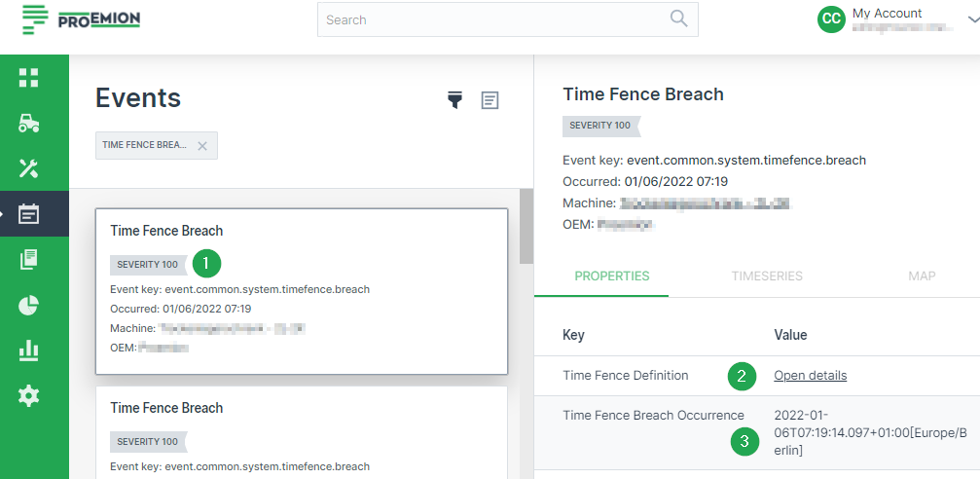The image size is (980, 479).
Task: Select the Properties tab
Action: pyautogui.click(x=612, y=276)
